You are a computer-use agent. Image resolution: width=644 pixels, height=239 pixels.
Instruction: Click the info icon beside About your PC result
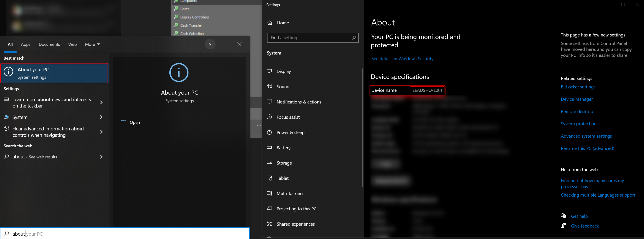[x=8, y=72]
